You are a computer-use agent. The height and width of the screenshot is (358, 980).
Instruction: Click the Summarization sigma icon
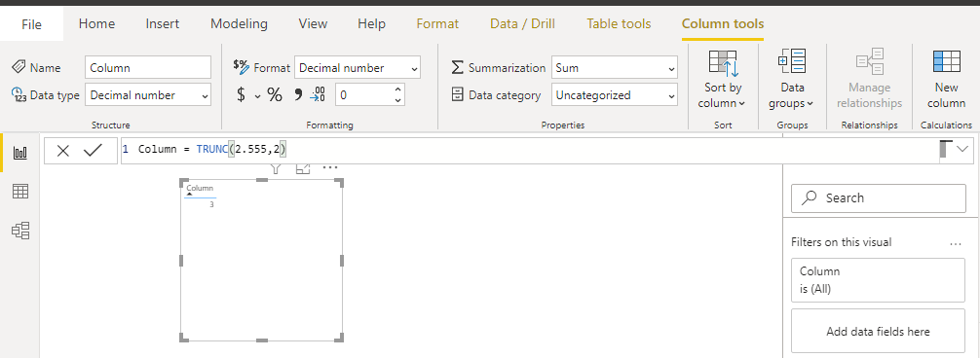(x=458, y=67)
